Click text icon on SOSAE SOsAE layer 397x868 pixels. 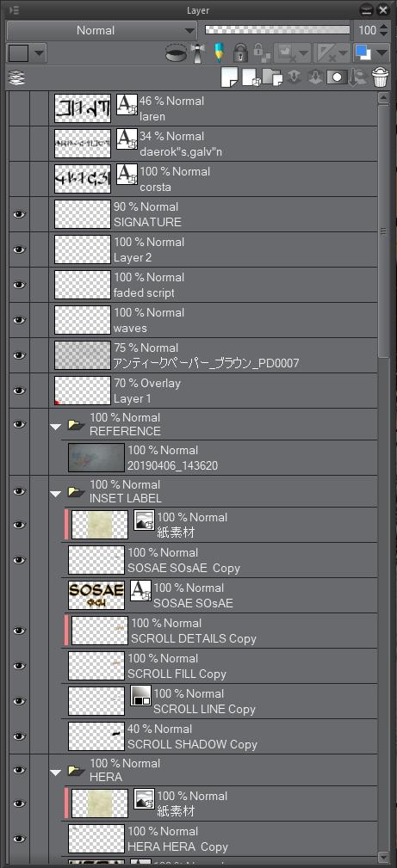coord(141,591)
